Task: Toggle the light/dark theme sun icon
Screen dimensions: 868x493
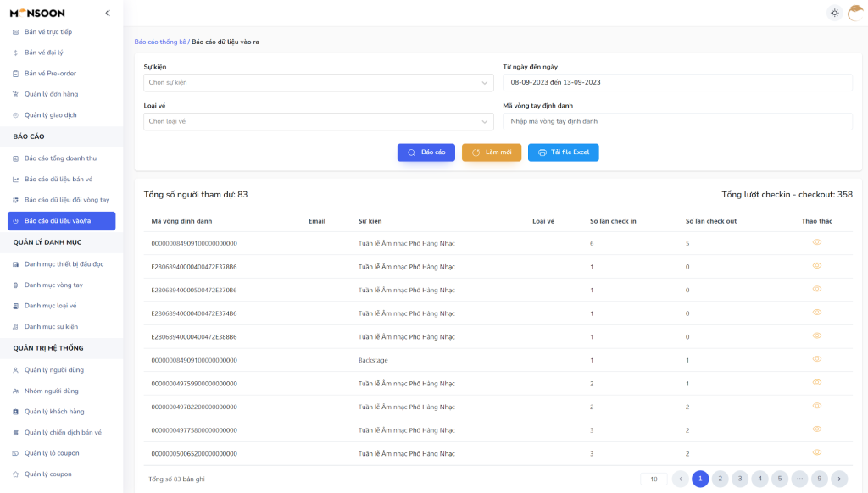Action: (835, 13)
